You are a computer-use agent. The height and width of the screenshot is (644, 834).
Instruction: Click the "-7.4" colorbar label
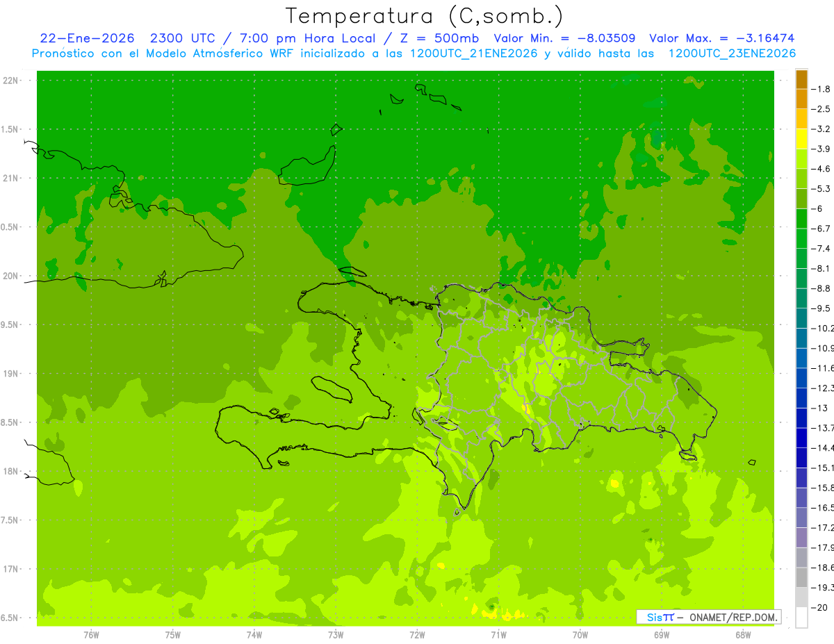(821, 248)
